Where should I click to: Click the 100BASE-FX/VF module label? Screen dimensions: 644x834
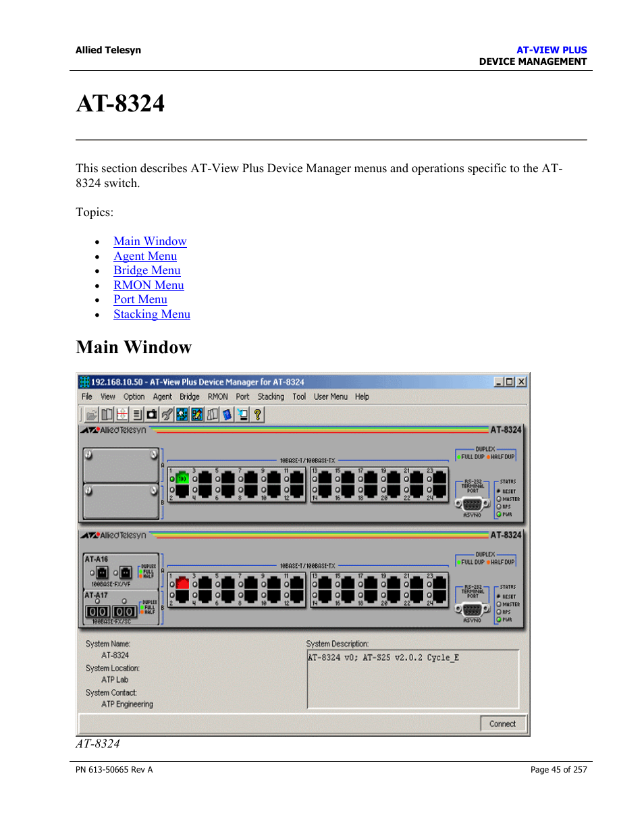tap(111, 585)
